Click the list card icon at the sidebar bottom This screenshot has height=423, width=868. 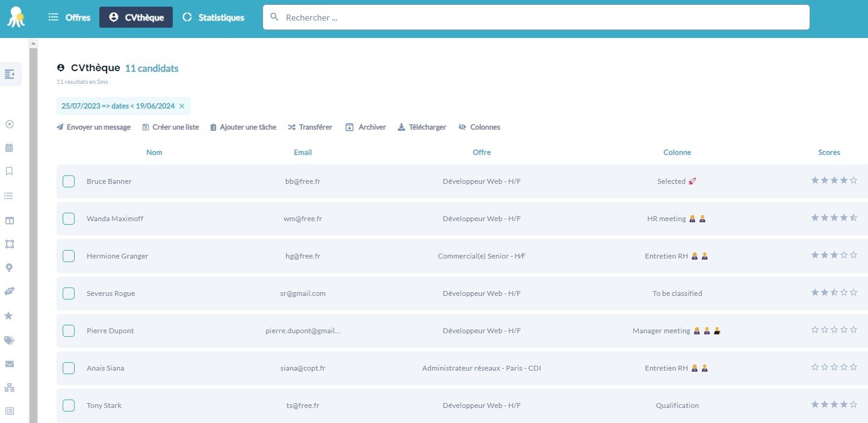click(9, 411)
